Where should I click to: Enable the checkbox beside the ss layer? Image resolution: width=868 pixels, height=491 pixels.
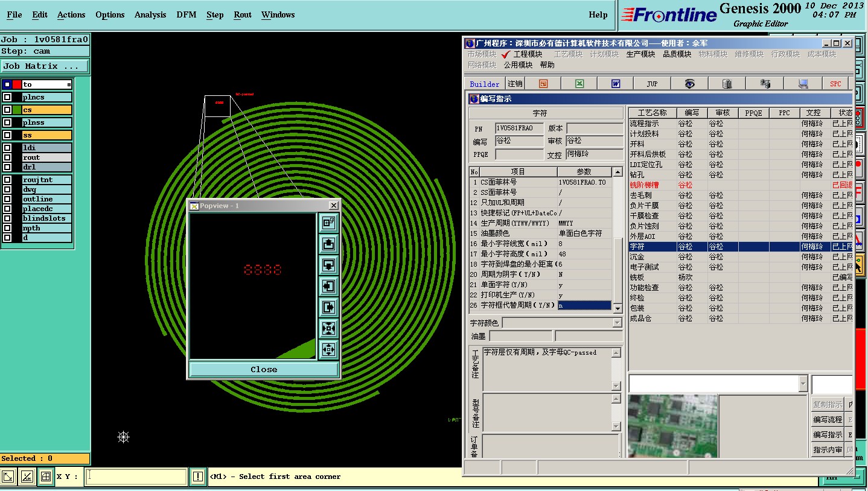pyautogui.click(x=7, y=136)
